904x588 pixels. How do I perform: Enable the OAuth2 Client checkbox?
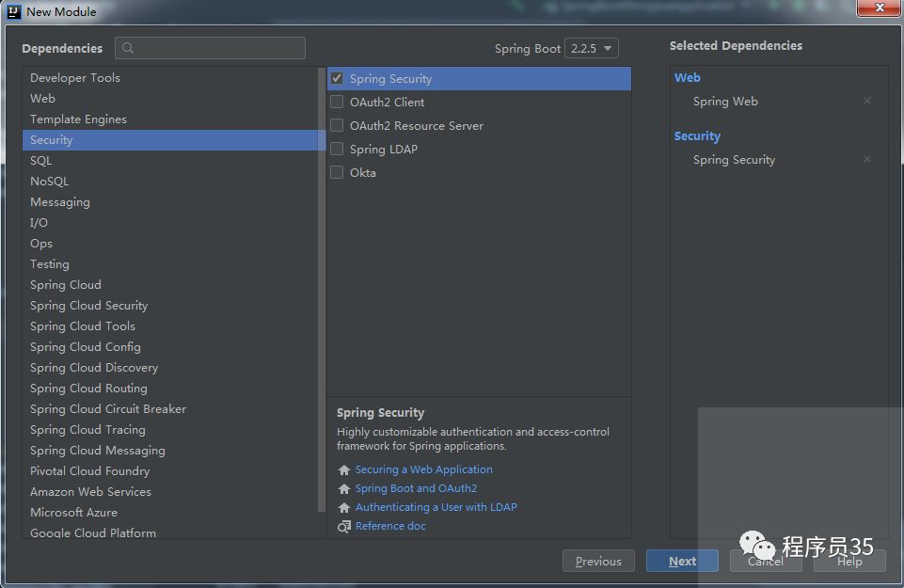click(x=337, y=102)
